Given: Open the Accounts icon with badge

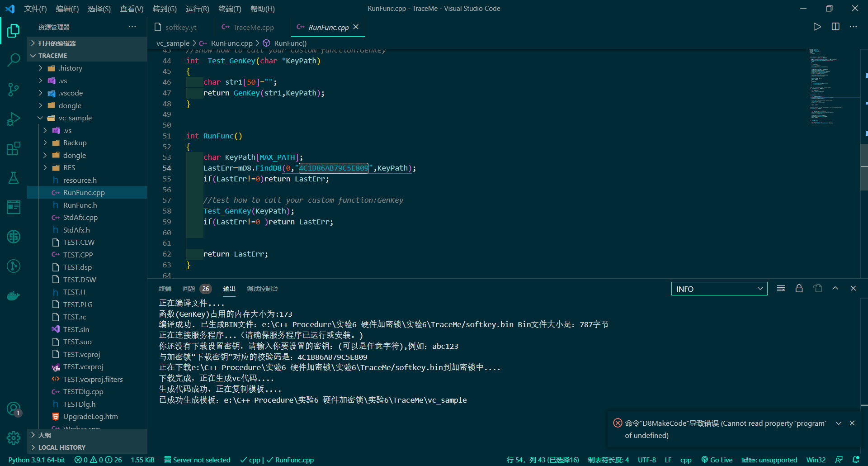Looking at the screenshot, I should [x=14, y=409].
